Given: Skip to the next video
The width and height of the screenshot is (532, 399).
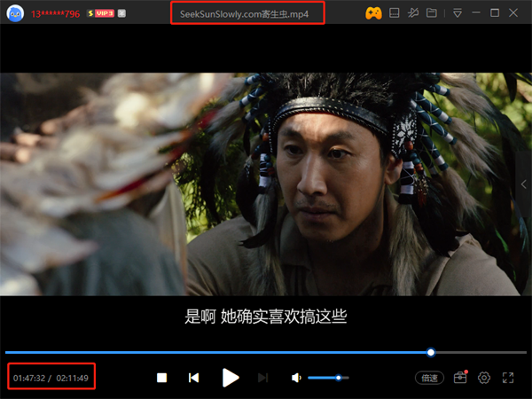Looking at the screenshot, I should (263, 378).
